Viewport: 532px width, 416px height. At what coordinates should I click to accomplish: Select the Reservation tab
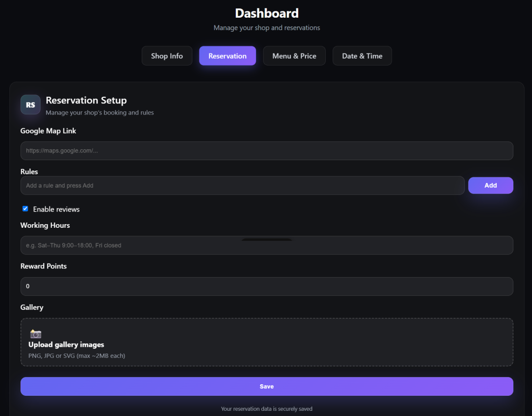[227, 56]
